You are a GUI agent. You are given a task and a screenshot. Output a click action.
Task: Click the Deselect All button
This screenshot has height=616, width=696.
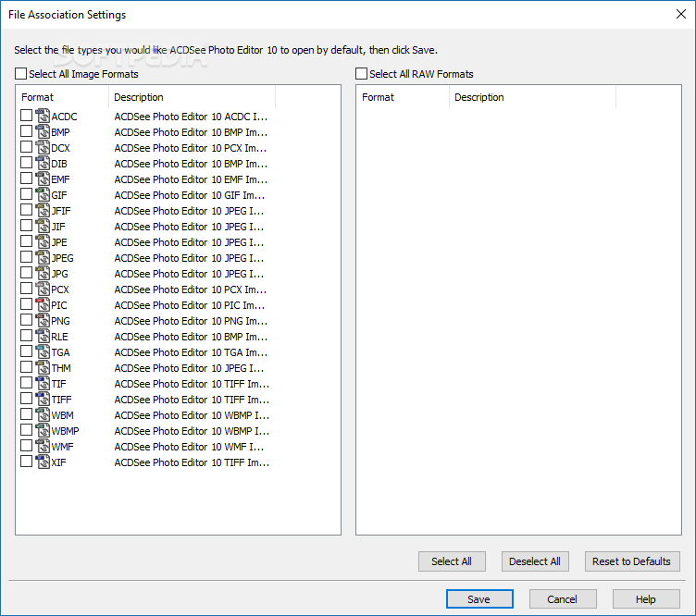[x=535, y=561]
